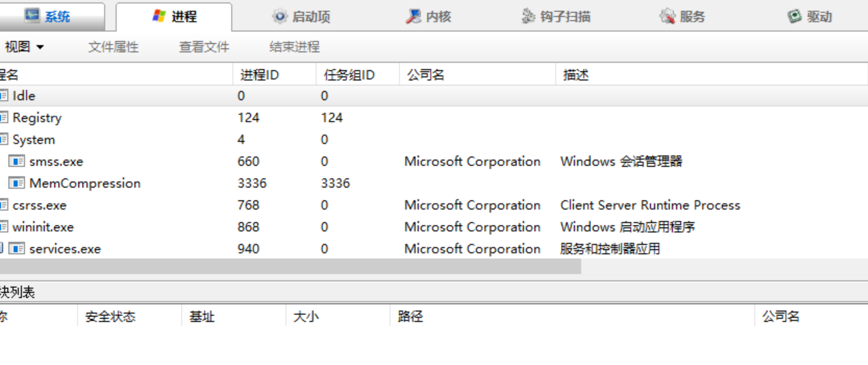Click 基址 column header in module list
This screenshot has height=365, width=868.
coord(233,317)
